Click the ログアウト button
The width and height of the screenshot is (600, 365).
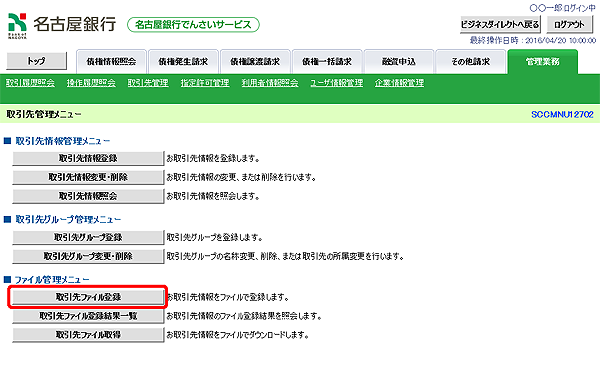tap(569, 24)
